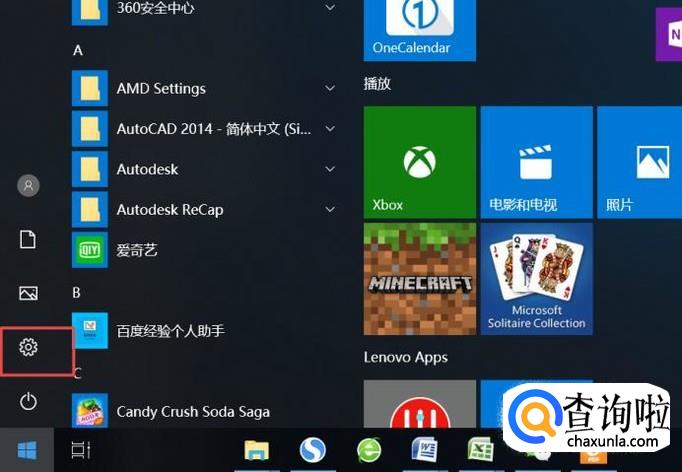Image resolution: width=682 pixels, height=472 pixels.
Task: Expand the 360安全中心 folder chevron
Action: (330, 7)
